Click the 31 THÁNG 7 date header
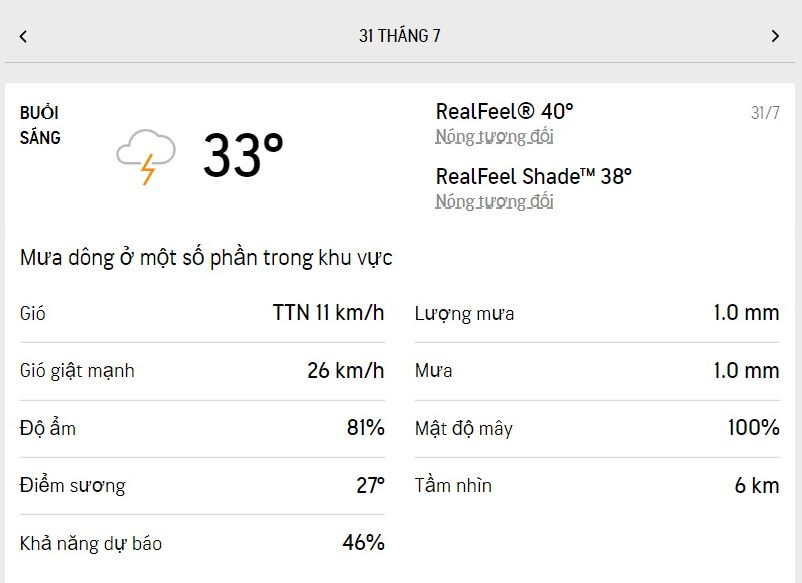Viewport: 802px width, 583px height. click(400, 36)
